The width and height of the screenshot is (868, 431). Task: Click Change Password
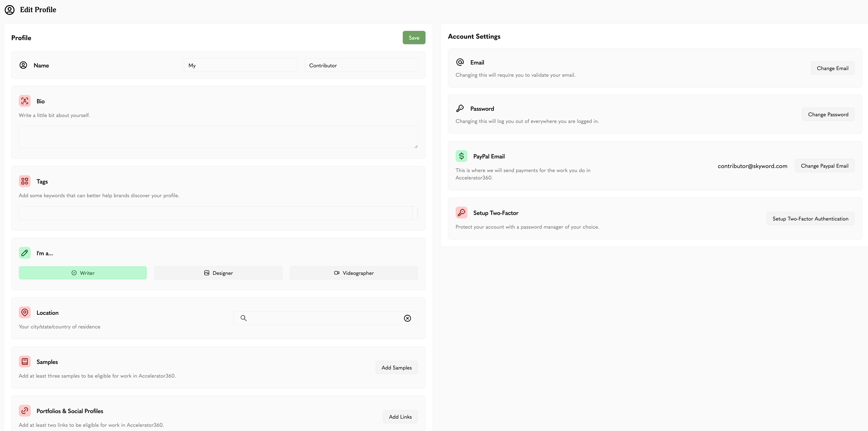(828, 114)
